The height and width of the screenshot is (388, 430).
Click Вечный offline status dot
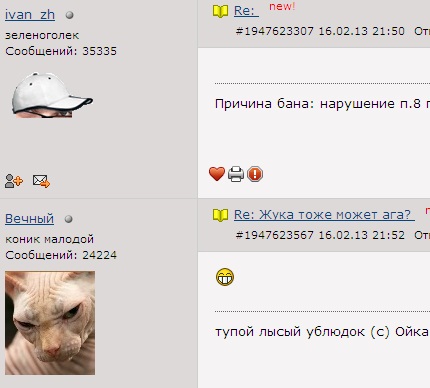tap(68, 219)
